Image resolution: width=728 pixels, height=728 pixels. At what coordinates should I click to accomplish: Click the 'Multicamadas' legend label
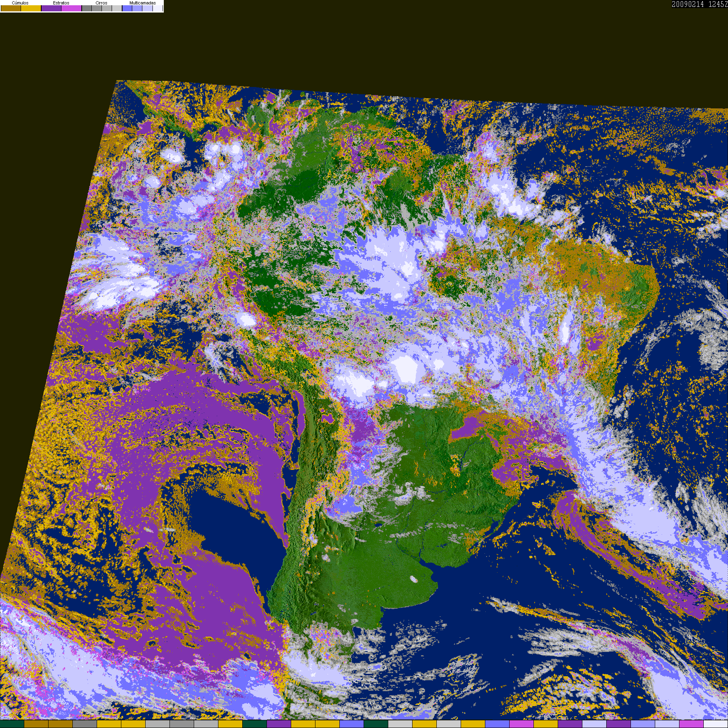[x=143, y=3]
